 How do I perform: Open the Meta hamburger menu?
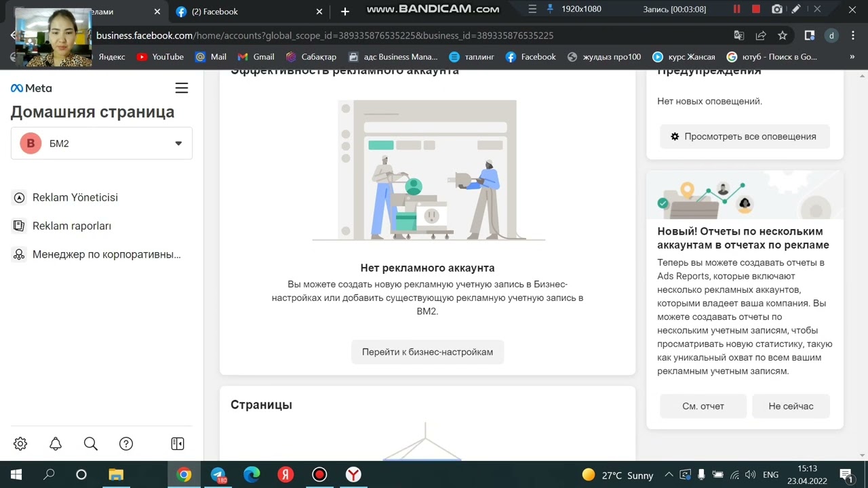pyautogui.click(x=181, y=88)
